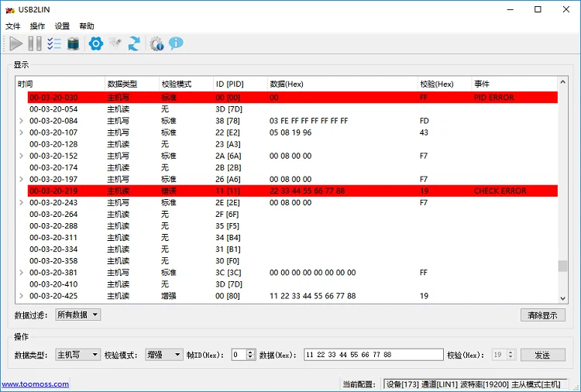The height and width of the screenshot is (392, 581).
Task: Select row 00-03-20-054
Action: pyautogui.click(x=293, y=109)
